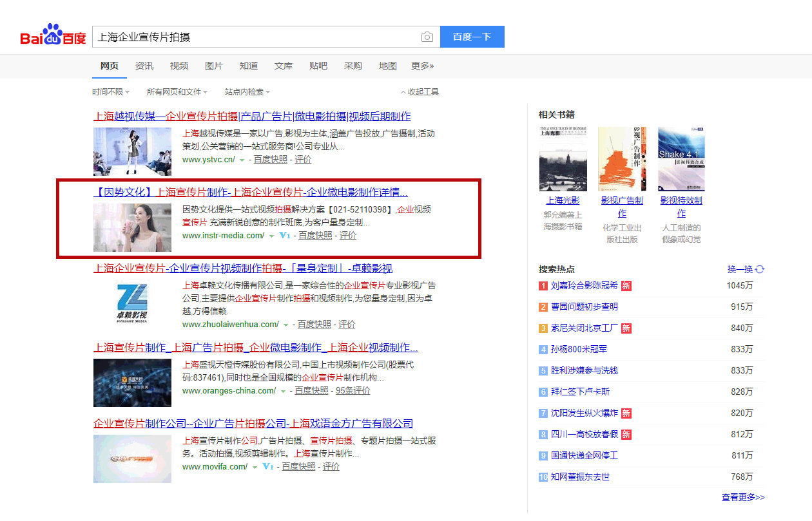Image resolution: width=812 pixels, height=521 pixels.
Task: Switch to the 视频 tab
Action: [x=179, y=66]
